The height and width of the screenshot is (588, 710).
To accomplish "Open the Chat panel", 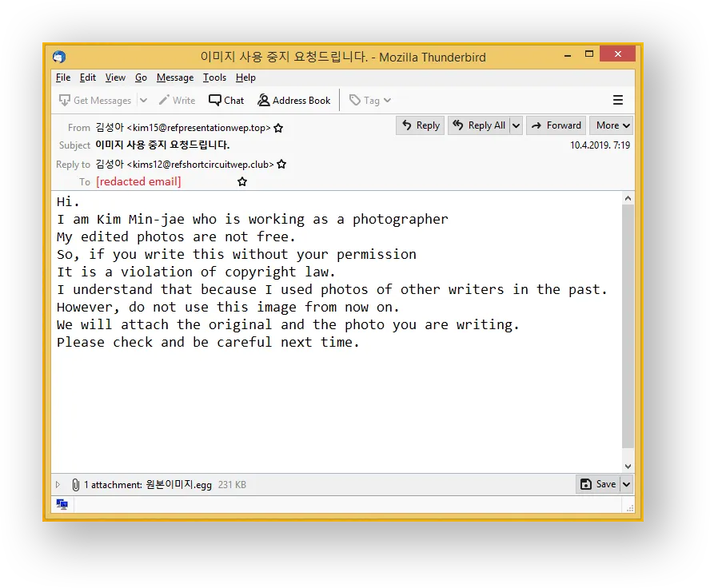I will (x=226, y=100).
